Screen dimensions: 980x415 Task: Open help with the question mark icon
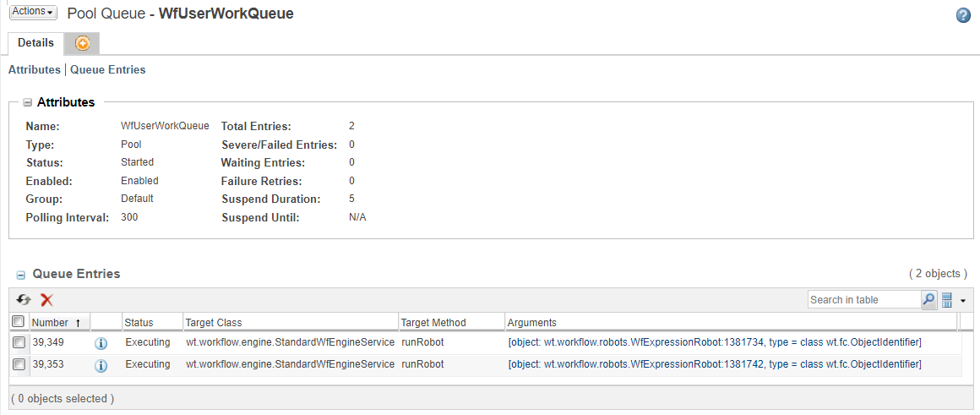[964, 16]
